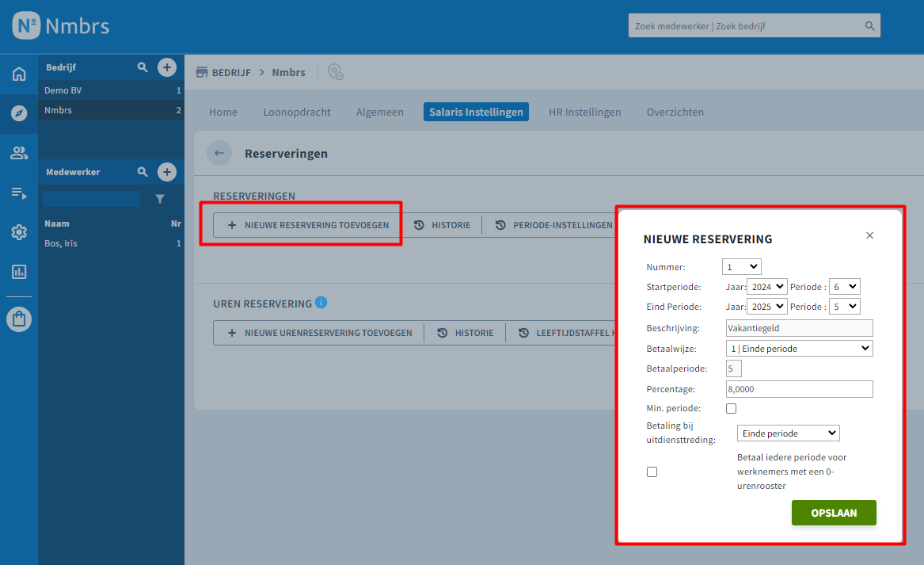This screenshot has height=565, width=924.
Task: Sort employees by Naam column header
Action: [x=56, y=223]
